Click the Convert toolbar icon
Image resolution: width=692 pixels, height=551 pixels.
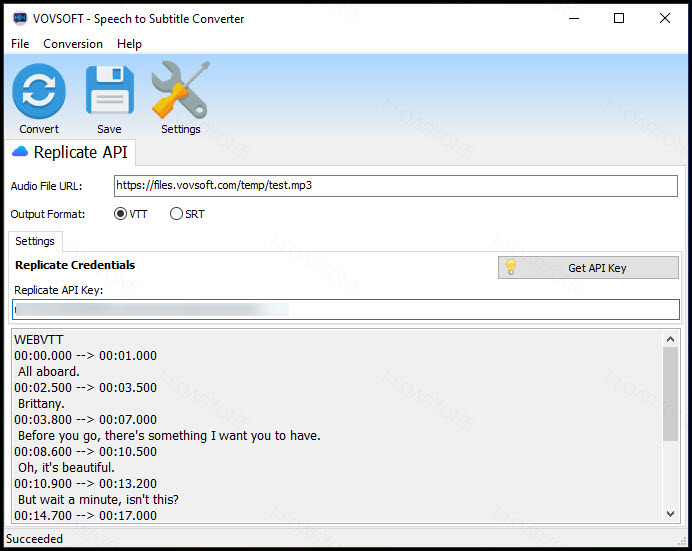pyautogui.click(x=39, y=91)
